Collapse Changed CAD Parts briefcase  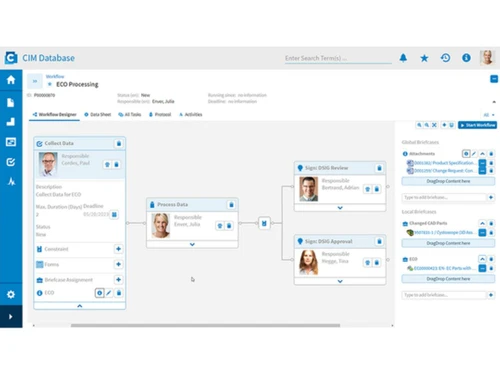[x=482, y=223]
